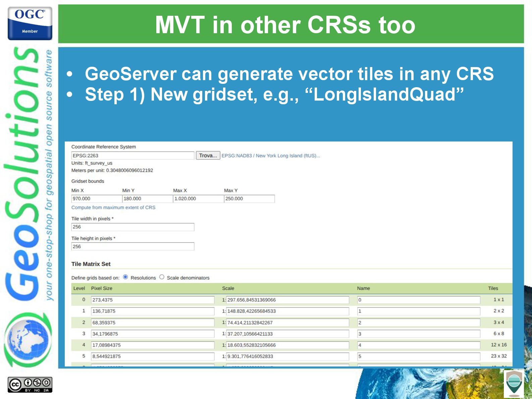Click the green shield badge icon
The height and width of the screenshot is (399, 532).
pyautogui.click(x=514, y=384)
